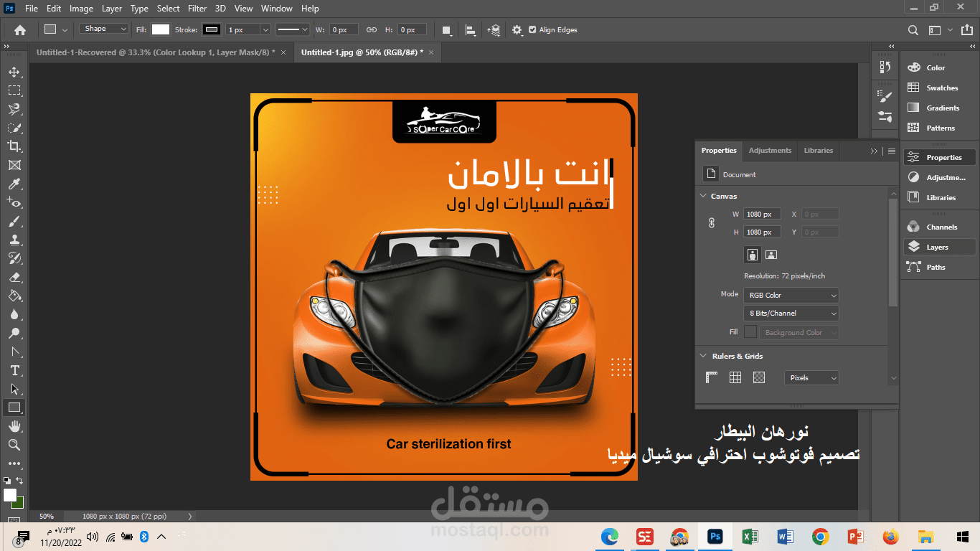Open Path Operations in options bar

pos(446,30)
